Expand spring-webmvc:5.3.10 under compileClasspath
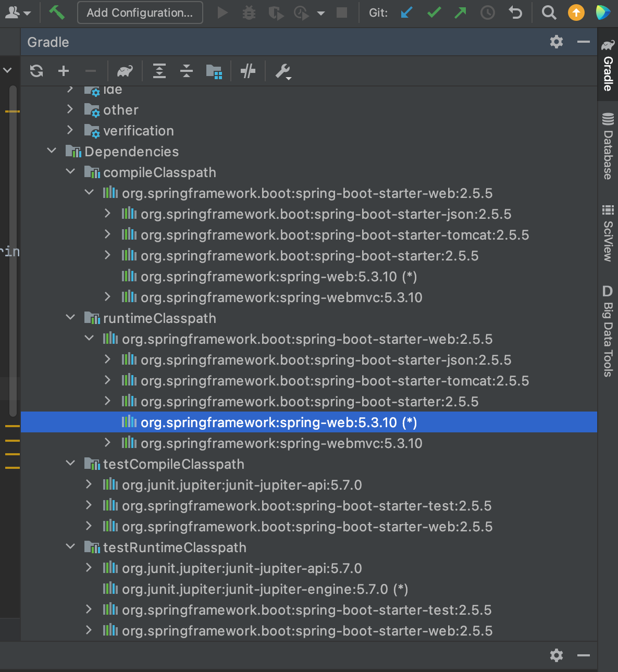This screenshot has height=672, width=618. [x=107, y=296]
